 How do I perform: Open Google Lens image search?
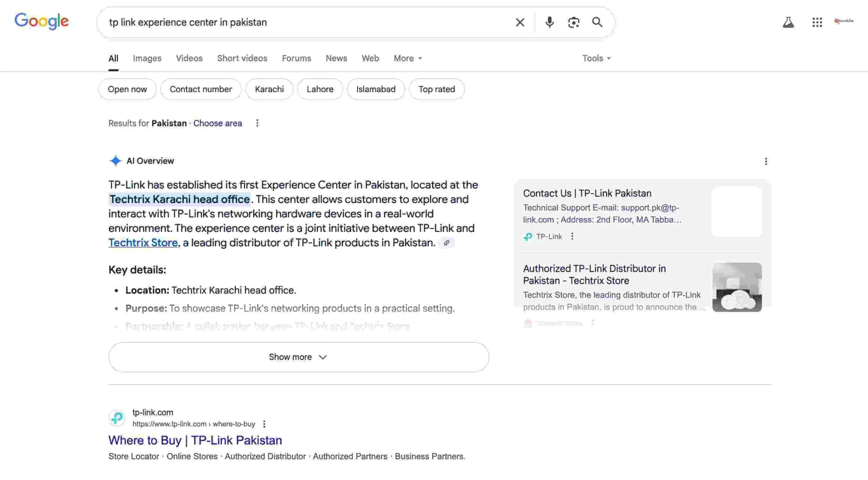pos(574,22)
